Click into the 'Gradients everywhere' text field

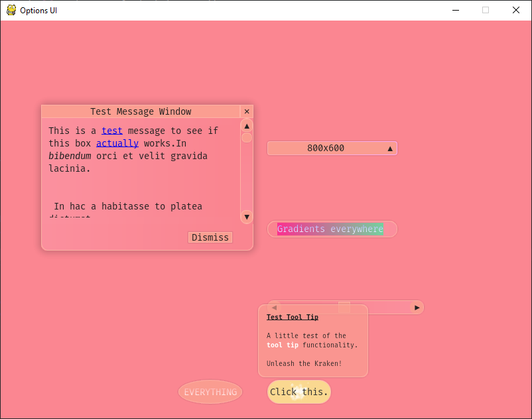point(332,229)
